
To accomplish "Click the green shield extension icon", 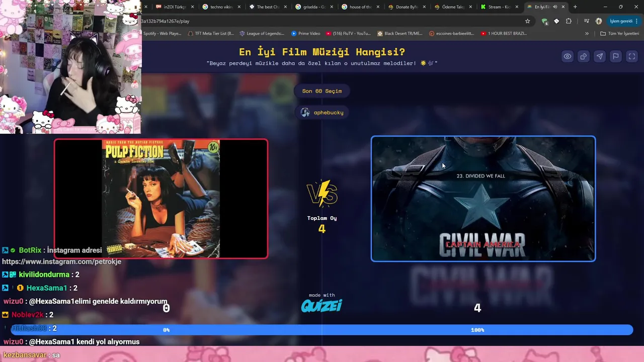I will 544,21.
